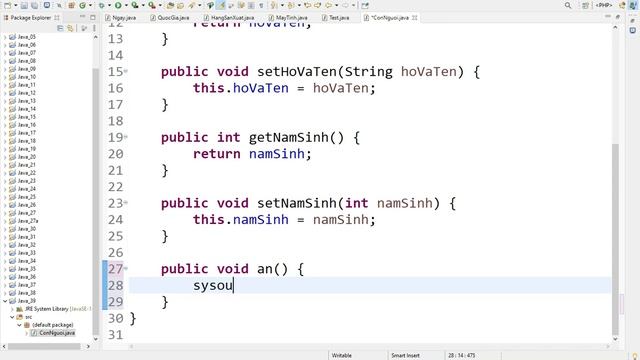Viewport: 640px width, 360px height.
Task: Collapse the Java_39 project node
Action: click(x=5, y=301)
